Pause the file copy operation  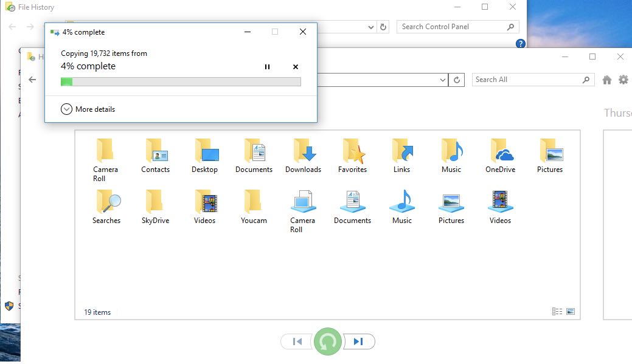coord(267,67)
